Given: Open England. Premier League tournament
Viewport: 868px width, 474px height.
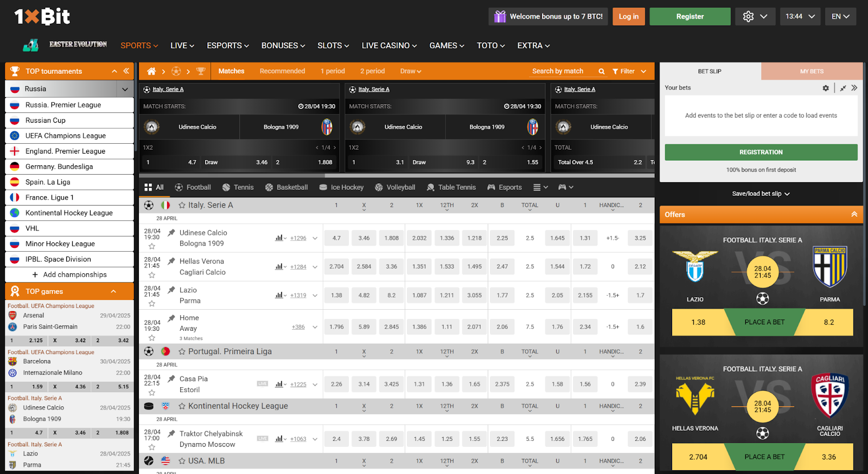Looking at the screenshot, I should click(x=69, y=151).
